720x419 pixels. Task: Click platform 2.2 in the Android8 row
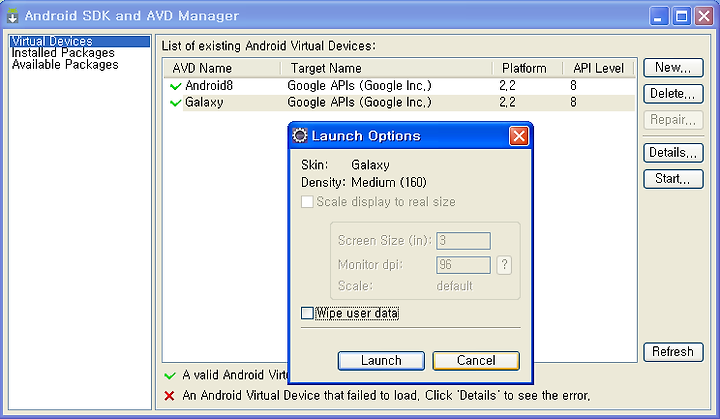click(507, 85)
